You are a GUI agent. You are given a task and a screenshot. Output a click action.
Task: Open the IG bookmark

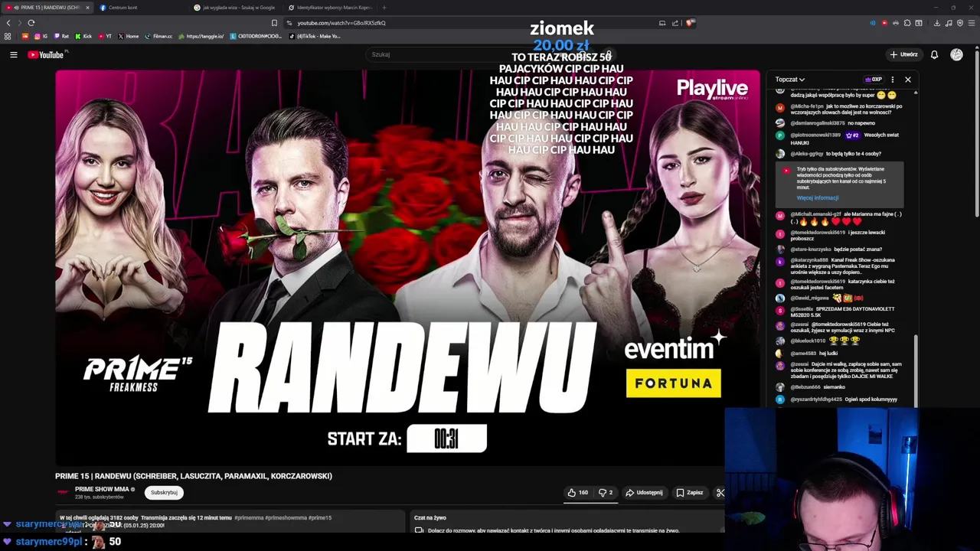41,36
